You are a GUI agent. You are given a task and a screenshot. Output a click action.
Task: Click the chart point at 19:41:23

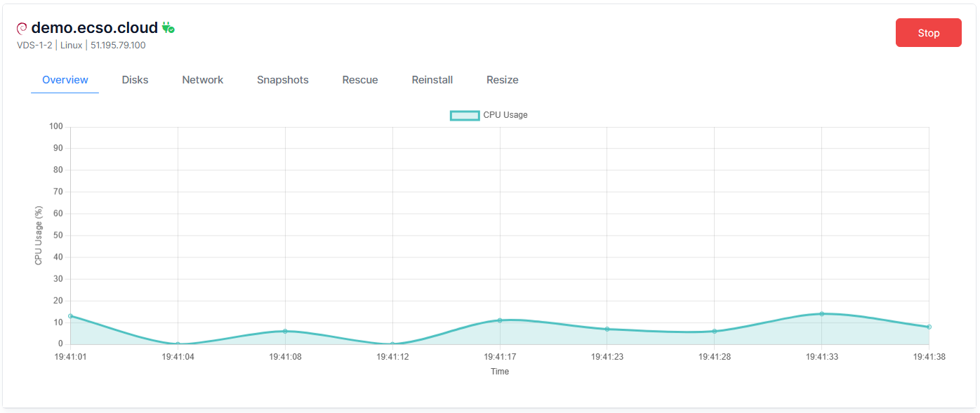pyautogui.click(x=607, y=329)
